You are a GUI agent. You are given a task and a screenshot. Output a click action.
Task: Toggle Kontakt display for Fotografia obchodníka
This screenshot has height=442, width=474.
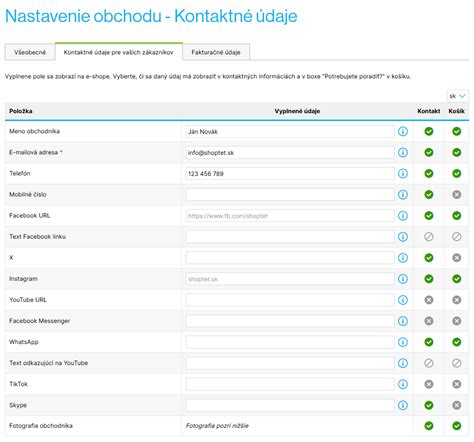pyautogui.click(x=429, y=426)
